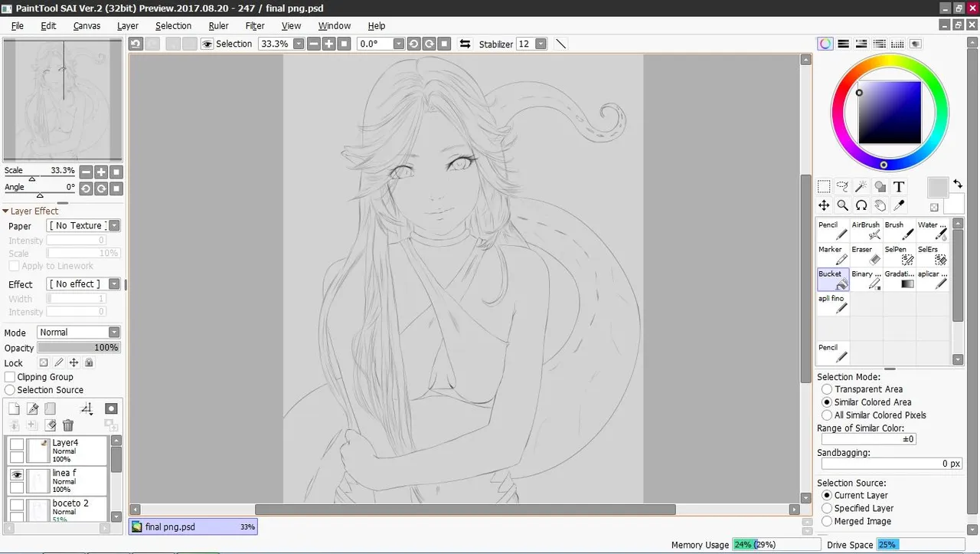980x554 pixels.
Task: Open the Selection menu
Action: pyautogui.click(x=173, y=25)
